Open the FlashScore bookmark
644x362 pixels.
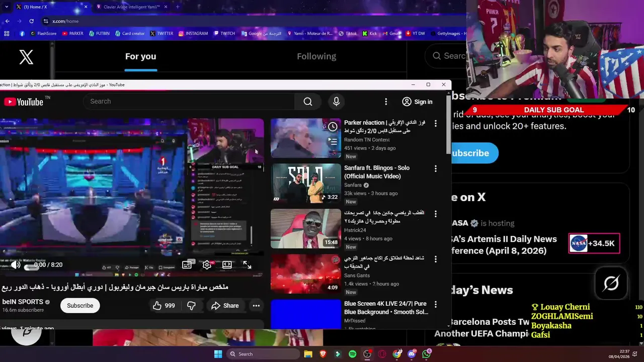[43, 34]
